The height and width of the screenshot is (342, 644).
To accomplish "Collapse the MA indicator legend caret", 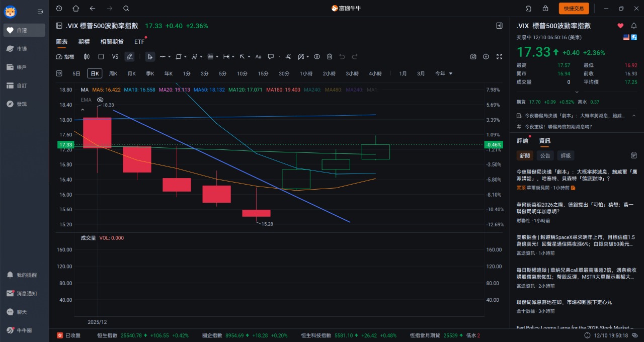I will [x=83, y=109].
